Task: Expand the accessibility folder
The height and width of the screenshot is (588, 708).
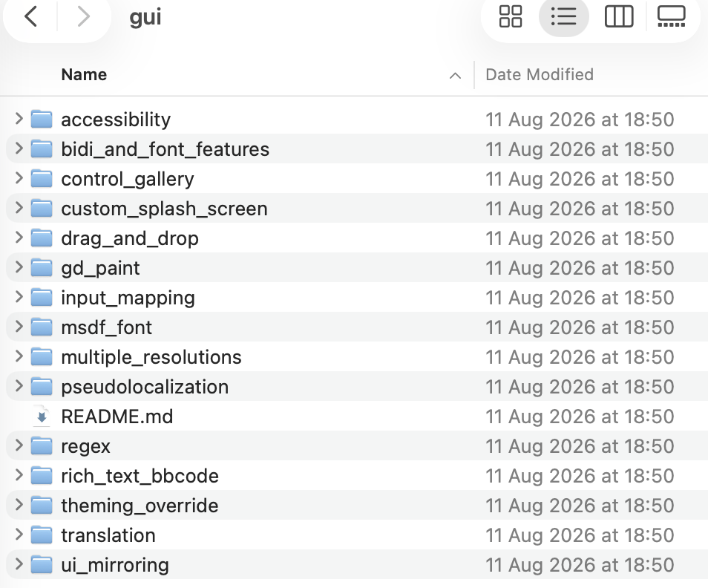Action: (x=19, y=120)
